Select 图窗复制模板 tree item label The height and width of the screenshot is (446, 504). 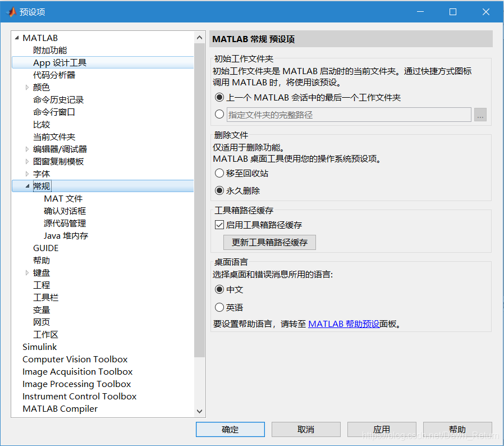click(x=58, y=161)
